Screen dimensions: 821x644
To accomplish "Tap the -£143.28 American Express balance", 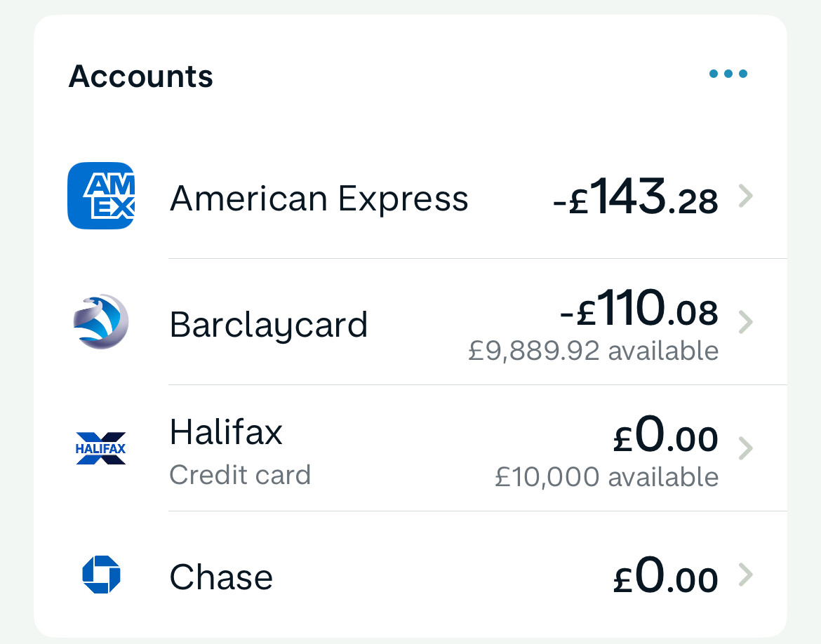I will pyautogui.click(x=635, y=199).
